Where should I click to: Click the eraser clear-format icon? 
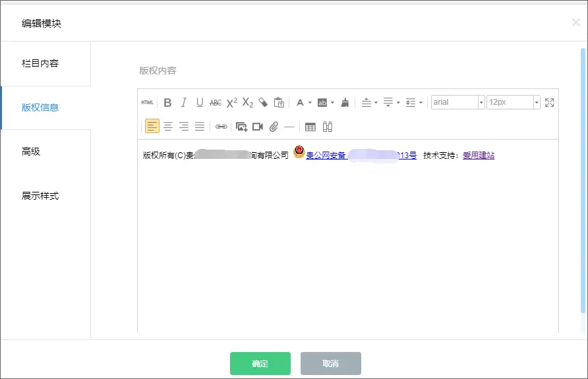pos(263,103)
